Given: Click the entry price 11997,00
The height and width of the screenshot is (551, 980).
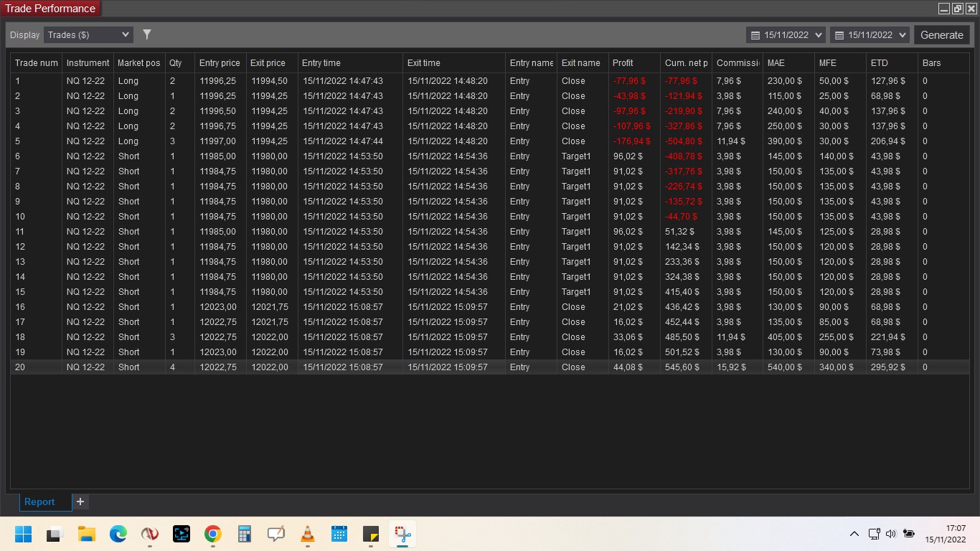Looking at the screenshot, I should pyautogui.click(x=218, y=141).
